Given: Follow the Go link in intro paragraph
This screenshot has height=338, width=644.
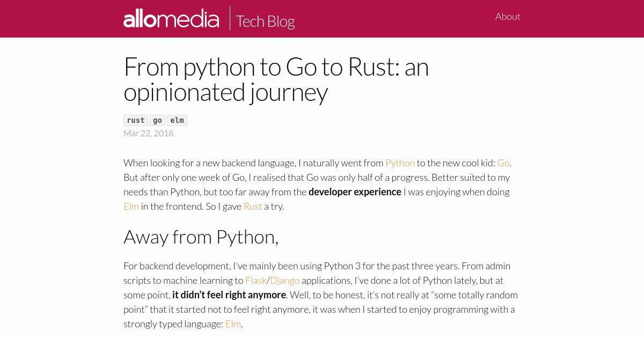Looking at the screenshot, I should (503, 163).
